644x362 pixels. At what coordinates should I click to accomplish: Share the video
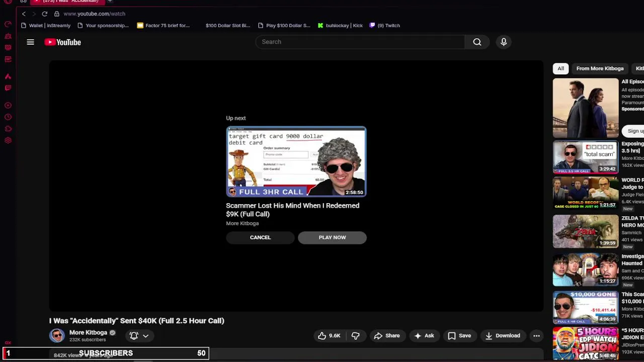coord(387,335)
